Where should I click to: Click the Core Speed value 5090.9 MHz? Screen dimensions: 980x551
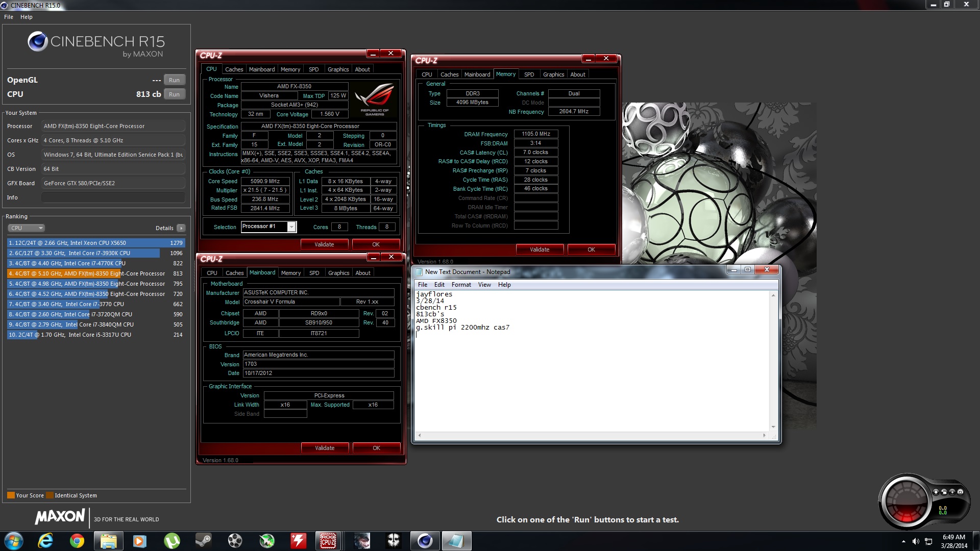[265, 181]
